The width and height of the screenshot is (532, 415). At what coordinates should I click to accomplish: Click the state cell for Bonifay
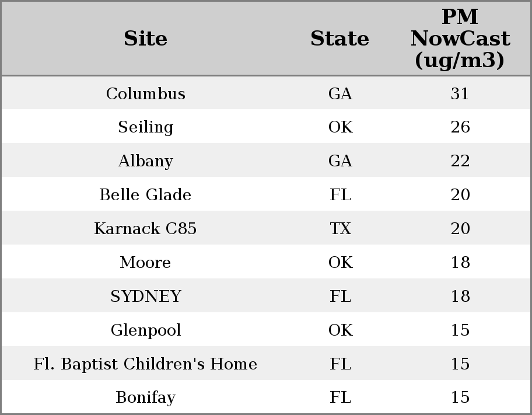pos(340,397)
